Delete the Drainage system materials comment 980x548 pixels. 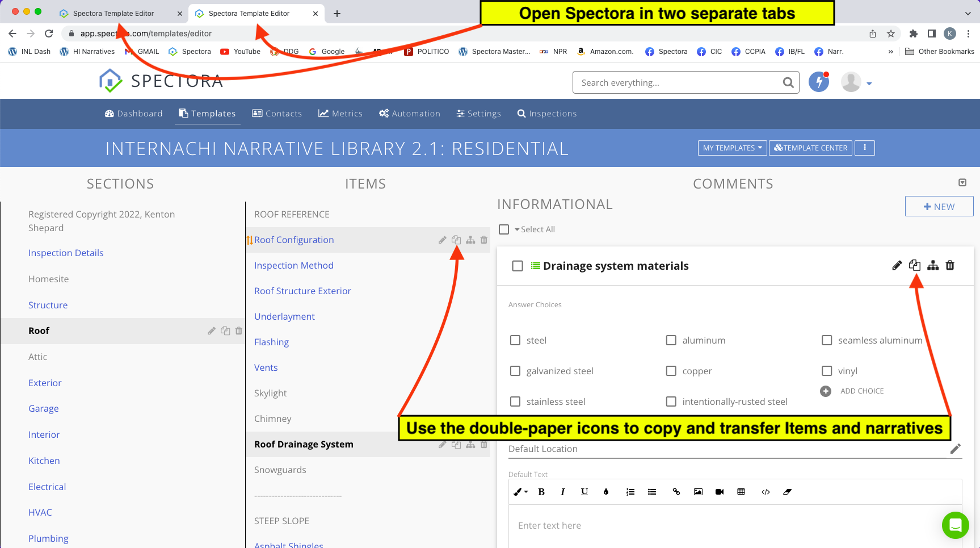pos(950,265)
